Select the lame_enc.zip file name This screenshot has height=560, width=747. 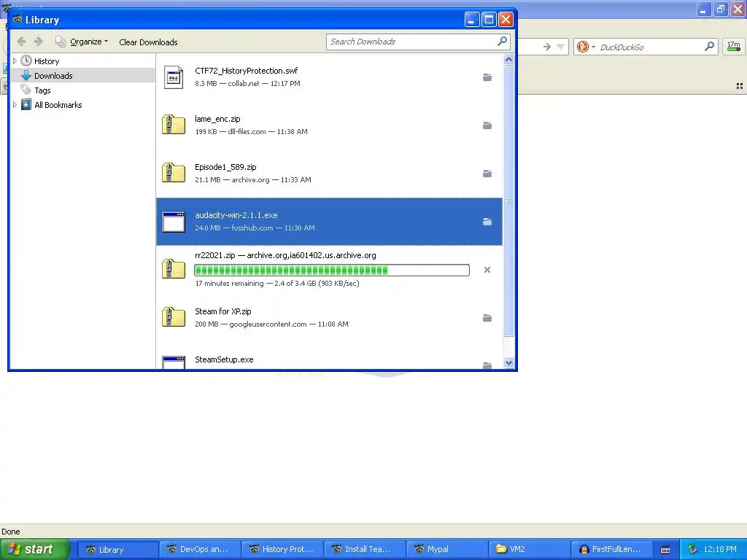[217, 119]
